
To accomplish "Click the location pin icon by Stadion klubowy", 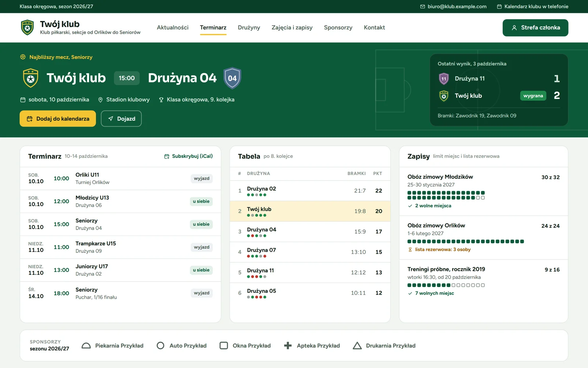I will coord(100,100).
